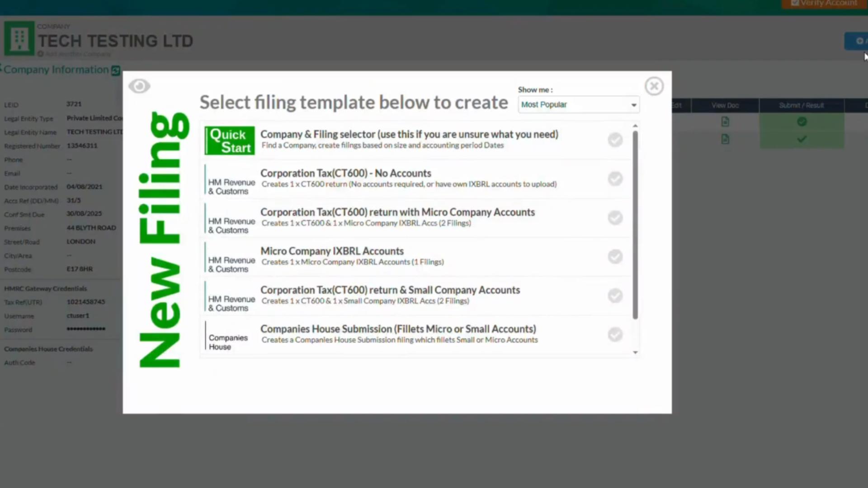The image size is (868, 488).
Task: Click the green Submit Result status checkmark
Action: (801, 122)
